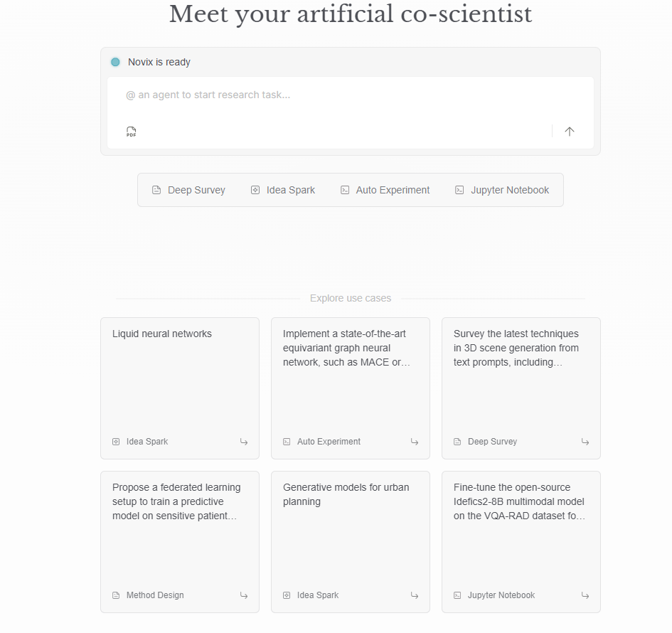Click the Deep Survey document icon

(x=156, y=190)
